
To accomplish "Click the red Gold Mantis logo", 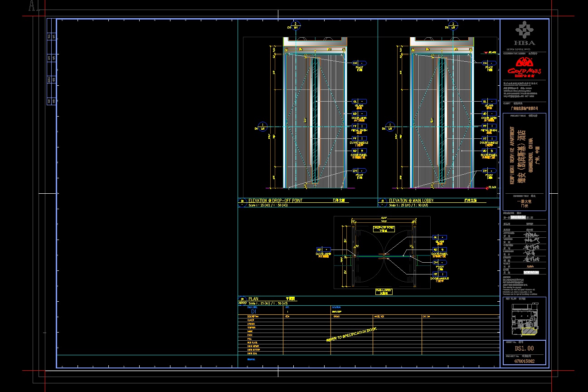I will (525, 68).
